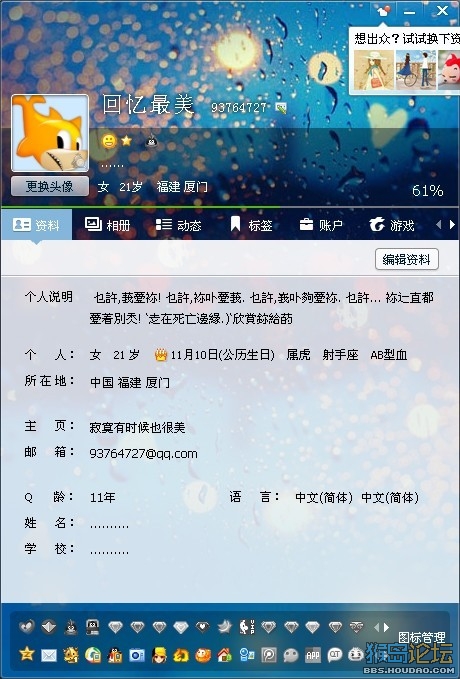The height and width of the screenshot is (679, 460).
Task: Click the smiley level icon under nickname
Action: (109, 141)
